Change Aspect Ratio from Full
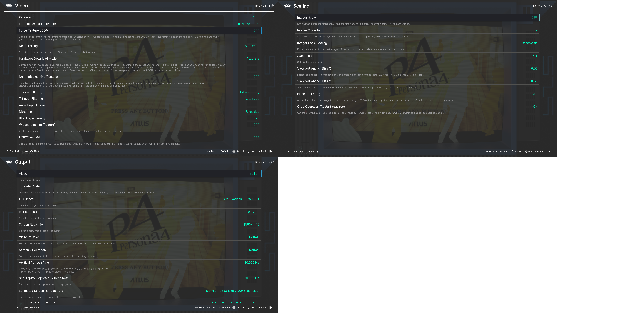Screen dimensions: 644x313 [417, 56]
